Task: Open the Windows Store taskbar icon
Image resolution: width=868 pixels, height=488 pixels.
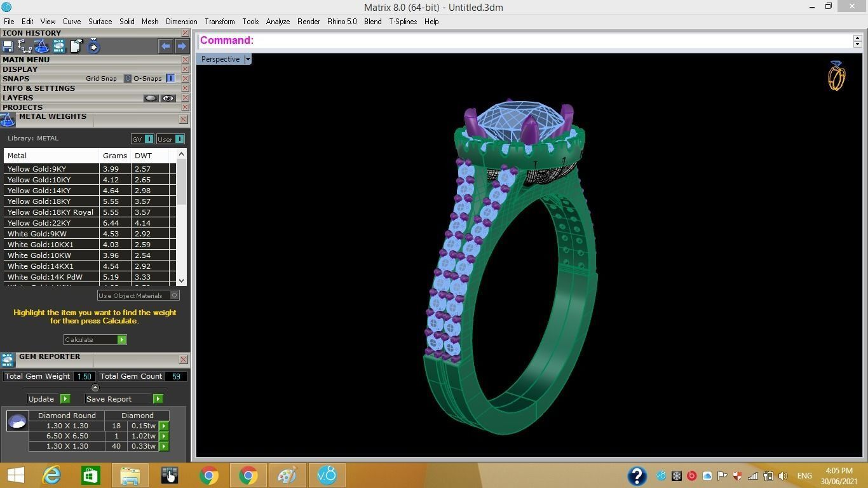Action: pyautogui.click(x=90, y=475)
